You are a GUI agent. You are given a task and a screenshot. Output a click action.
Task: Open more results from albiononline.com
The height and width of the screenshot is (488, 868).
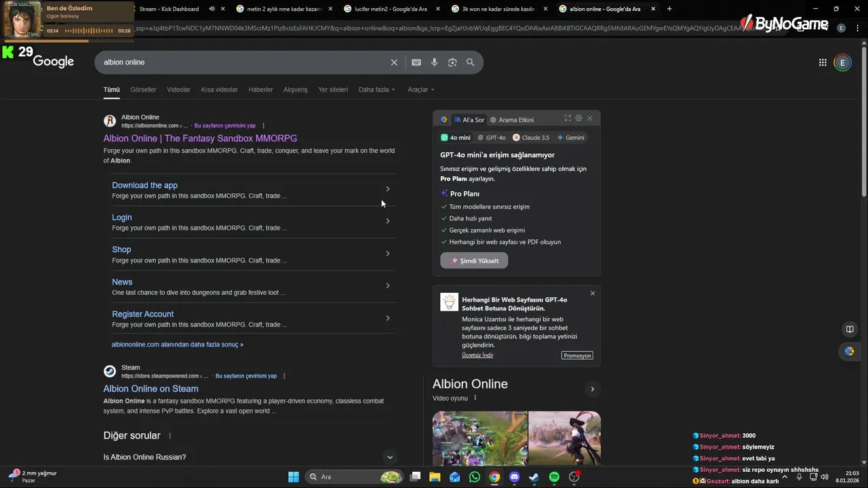coord(177,344)
